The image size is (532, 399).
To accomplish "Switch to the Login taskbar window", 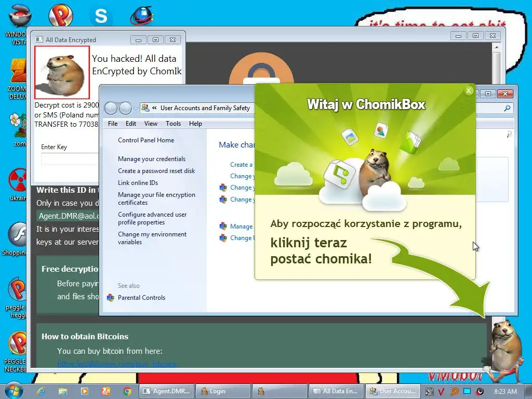I will click(223, 391).
